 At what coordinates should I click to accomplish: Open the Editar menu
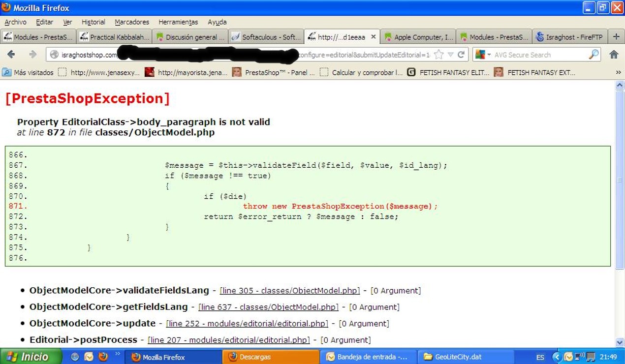pyautogui.click(x=44, y=22)
